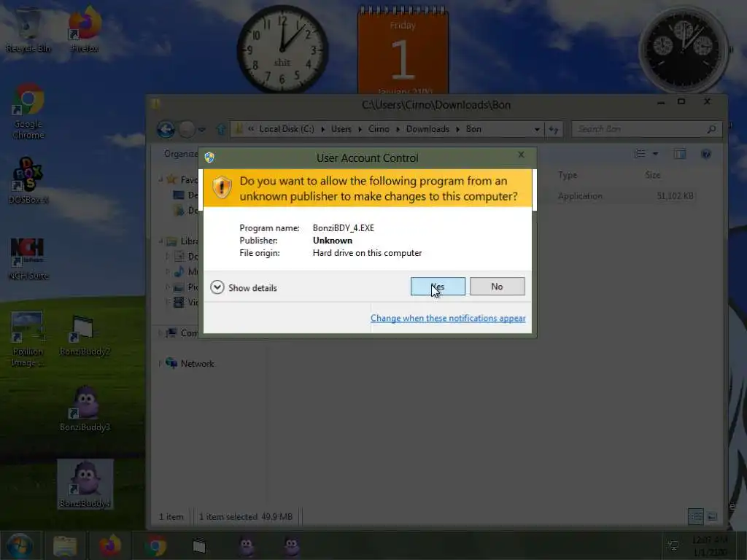
Task: Click Unknown publisher text
Action: click(x=333, y=241)
